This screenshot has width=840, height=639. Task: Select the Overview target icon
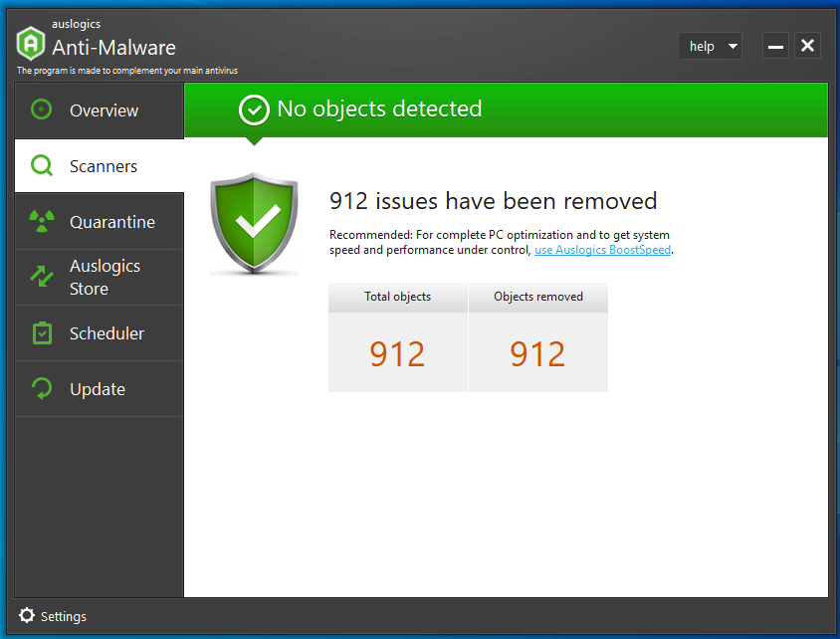pyautogui.click(x=41, y=110)
